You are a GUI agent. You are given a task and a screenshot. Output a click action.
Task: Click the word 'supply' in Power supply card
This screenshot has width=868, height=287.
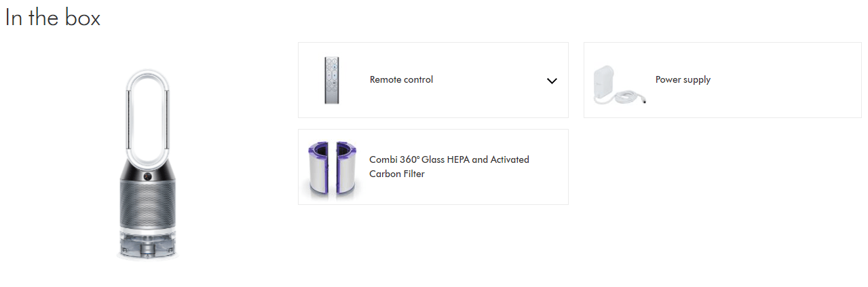pos(696,80)
